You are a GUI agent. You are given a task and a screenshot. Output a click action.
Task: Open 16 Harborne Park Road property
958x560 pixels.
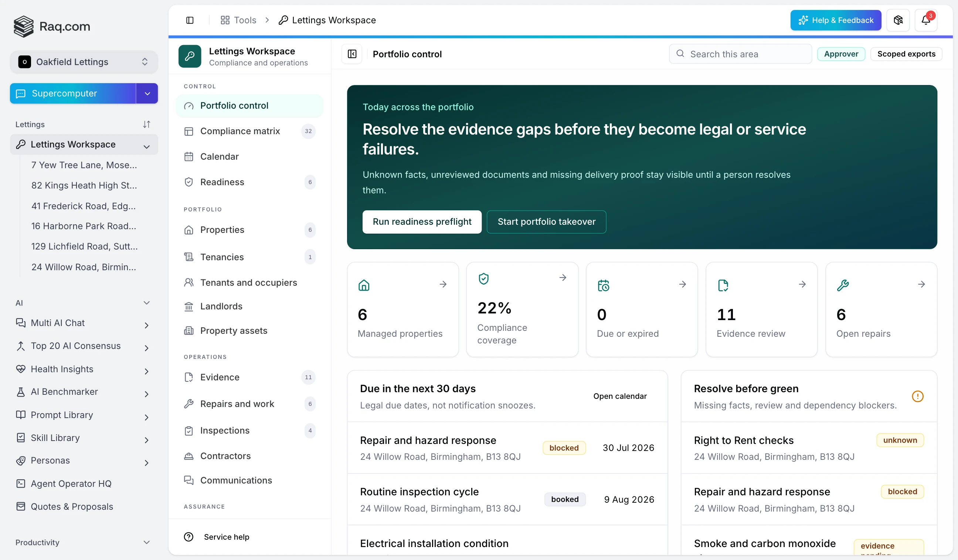tap(84, 226)
